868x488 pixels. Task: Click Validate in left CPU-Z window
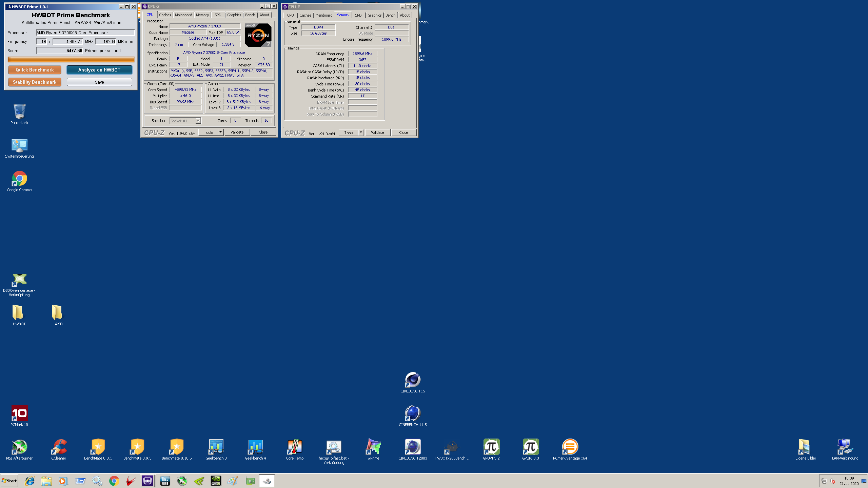(237, 132)
